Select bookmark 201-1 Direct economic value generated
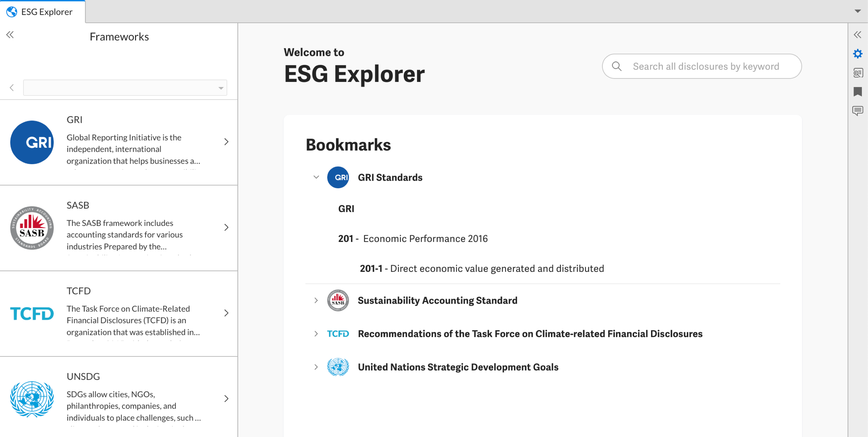 (482, 268)
